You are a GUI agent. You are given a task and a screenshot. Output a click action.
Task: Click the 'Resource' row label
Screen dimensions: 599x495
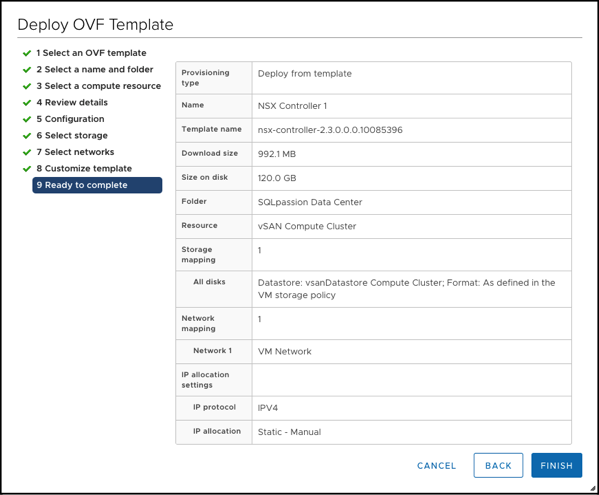click(199, 225)
